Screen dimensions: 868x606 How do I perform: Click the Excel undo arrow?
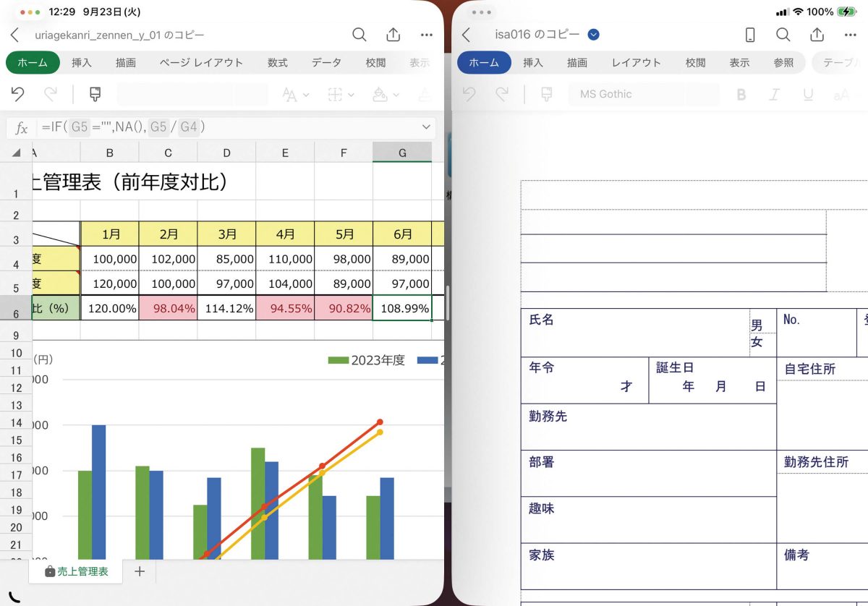click(18, 94)
